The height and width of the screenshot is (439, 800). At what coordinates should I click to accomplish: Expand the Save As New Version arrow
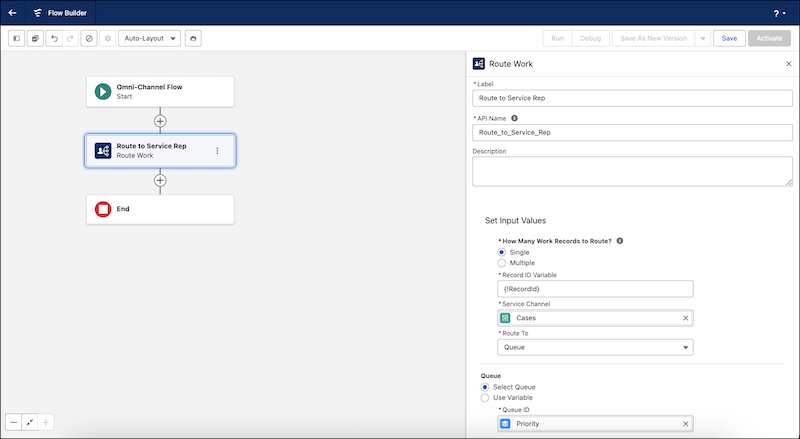703,38
